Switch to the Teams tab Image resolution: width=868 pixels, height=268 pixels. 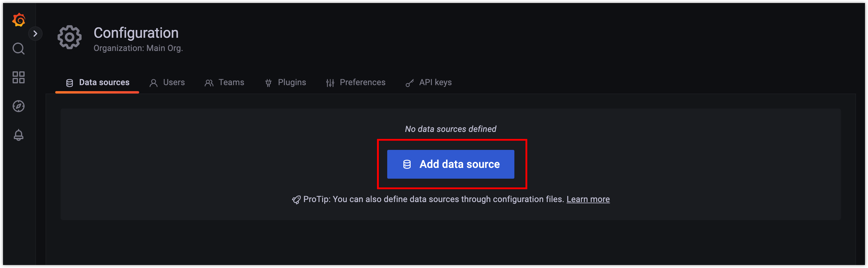pos(224,82)
